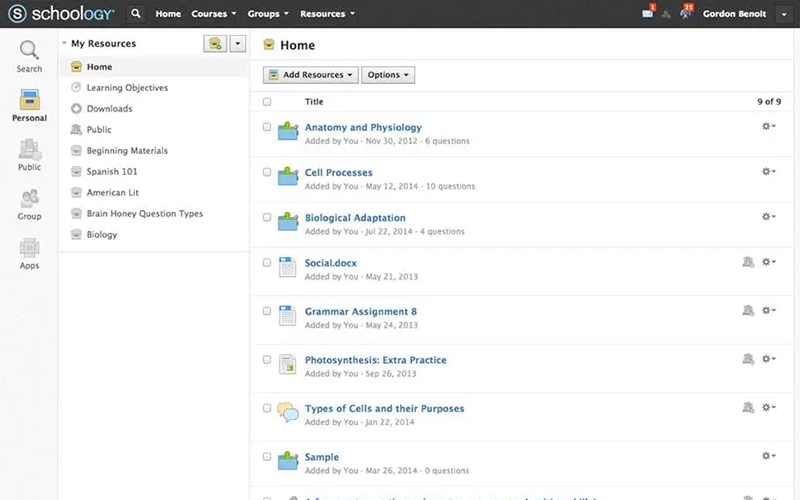
Task: Collapse the My Resources tree
Action: point(64,43)
